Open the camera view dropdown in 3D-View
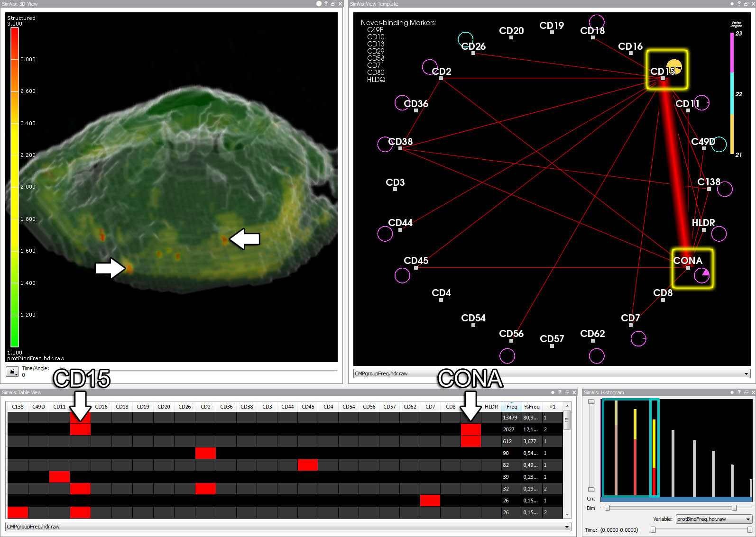This screenshot has width=756, height=537. point(12,372)
